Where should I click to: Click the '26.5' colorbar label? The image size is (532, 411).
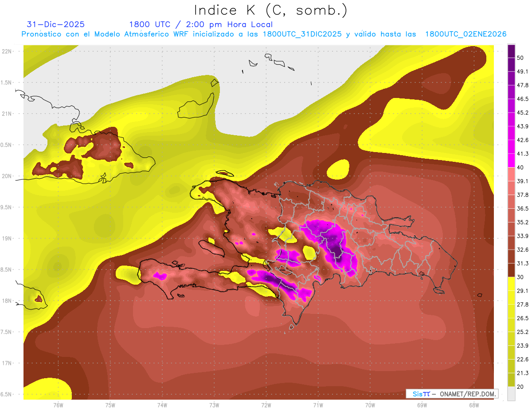(x=522, y=318)
